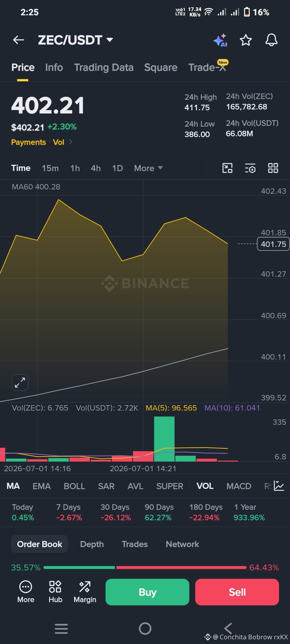Tap the 24h Vol(USDT) 66.08M value
The image size is (290, 644).
(x=239, y=133)
